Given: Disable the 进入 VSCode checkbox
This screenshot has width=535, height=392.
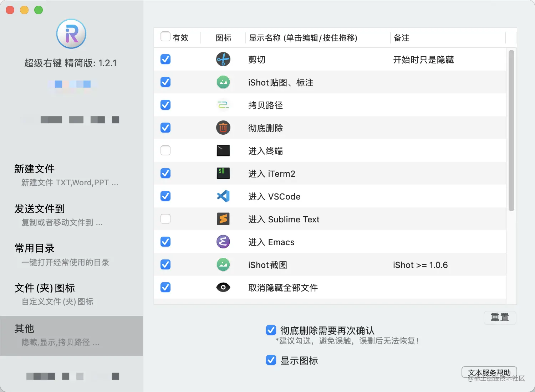Looking at the screenshot, I should [x=165, y=196].
